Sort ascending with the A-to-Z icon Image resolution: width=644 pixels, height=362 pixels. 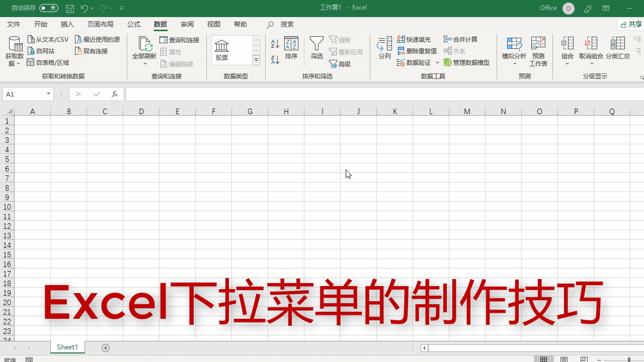click(275, 44)
